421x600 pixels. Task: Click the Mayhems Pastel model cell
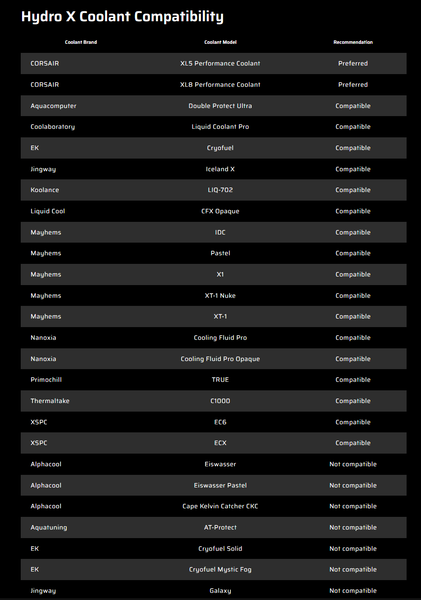pos(220,253)
